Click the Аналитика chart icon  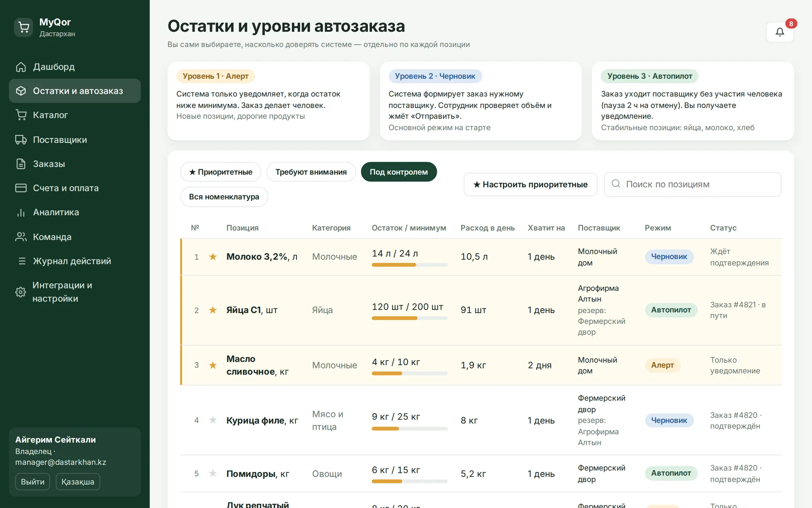[21, 212]
